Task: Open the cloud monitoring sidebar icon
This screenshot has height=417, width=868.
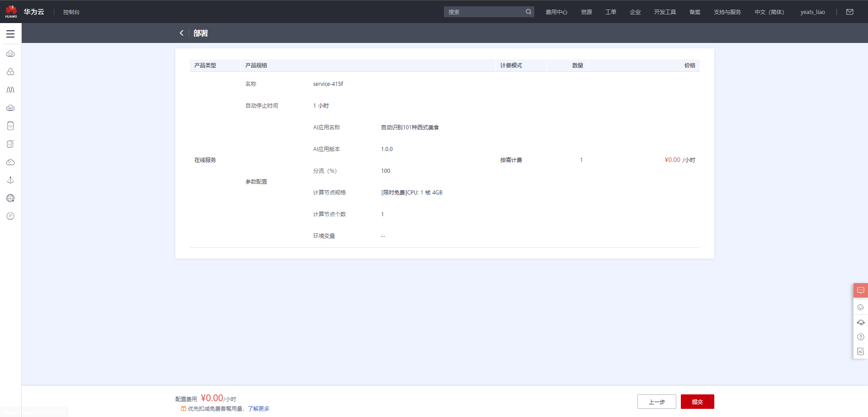Action: (x=10, y=162)
